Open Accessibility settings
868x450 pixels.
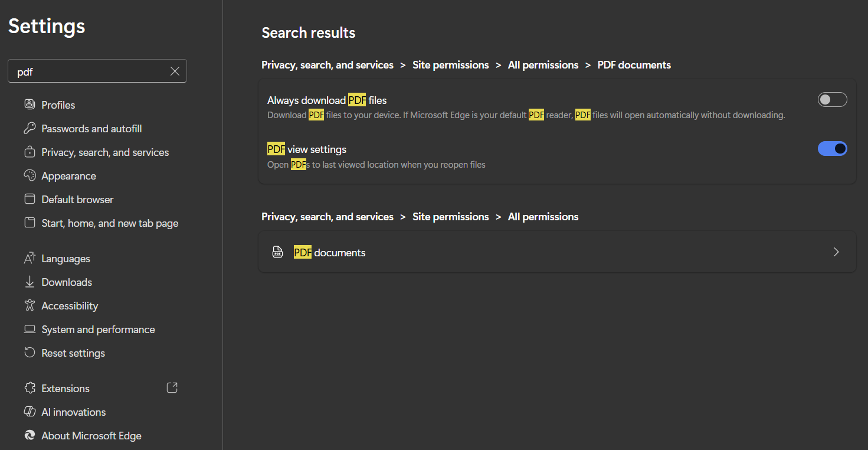point(70,306)
